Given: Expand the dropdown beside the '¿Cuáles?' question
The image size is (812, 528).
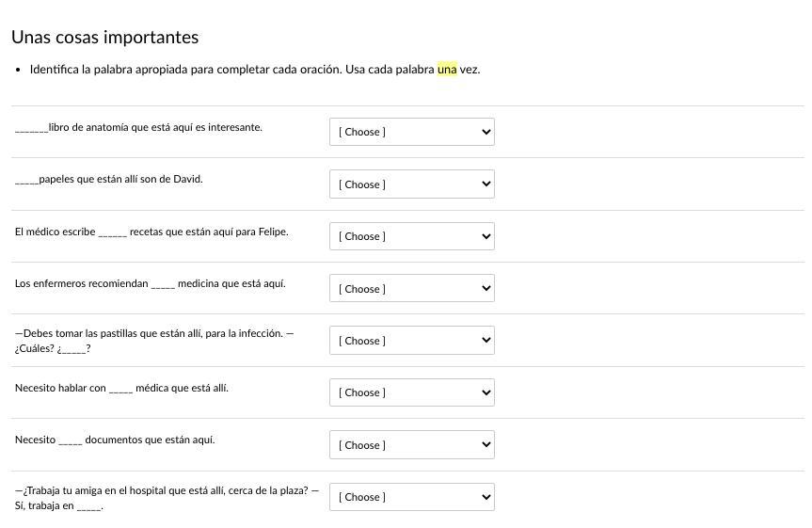Looking at the screenshot, I should point(411,341).
